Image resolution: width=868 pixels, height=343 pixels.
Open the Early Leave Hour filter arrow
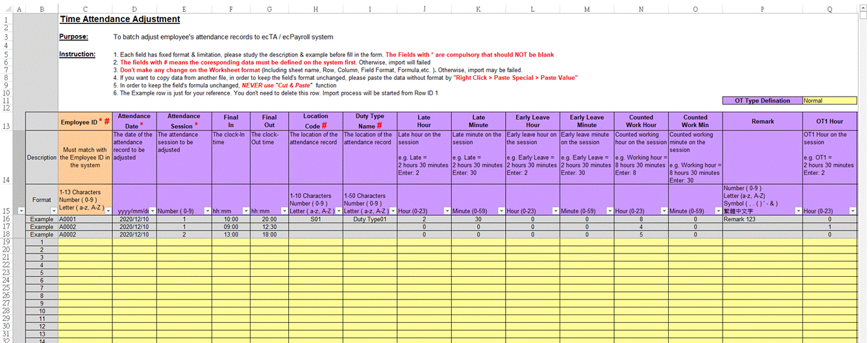tap(554, 211)
